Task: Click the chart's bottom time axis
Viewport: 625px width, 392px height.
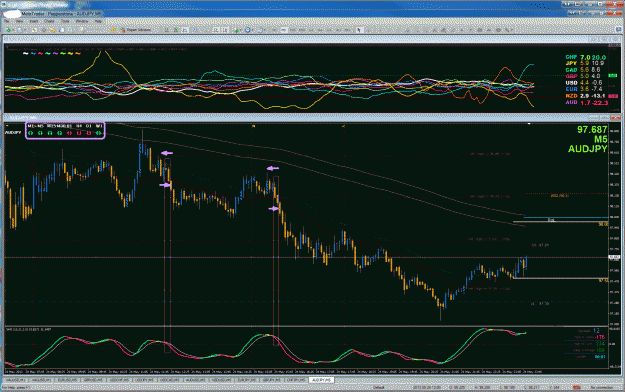Action: 273,371
